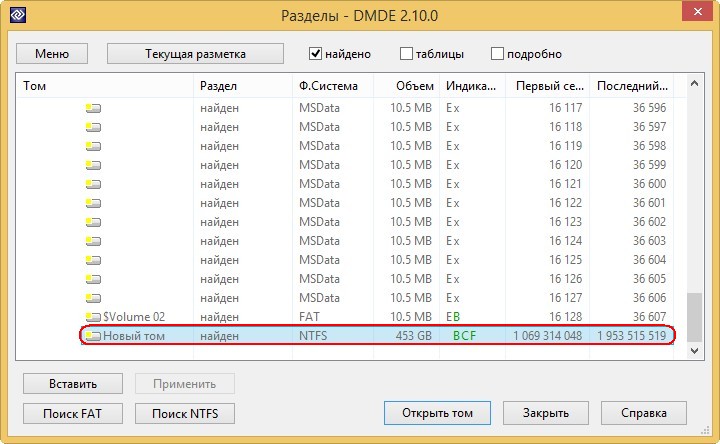
Task: Click the NTFS file system cell
Action: tap(313, 336)
